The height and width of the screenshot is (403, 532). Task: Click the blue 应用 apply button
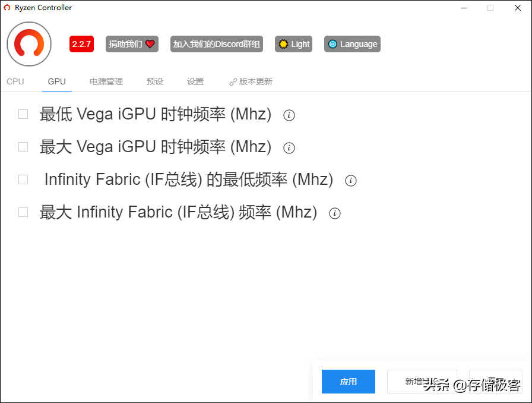coord(349,382)
